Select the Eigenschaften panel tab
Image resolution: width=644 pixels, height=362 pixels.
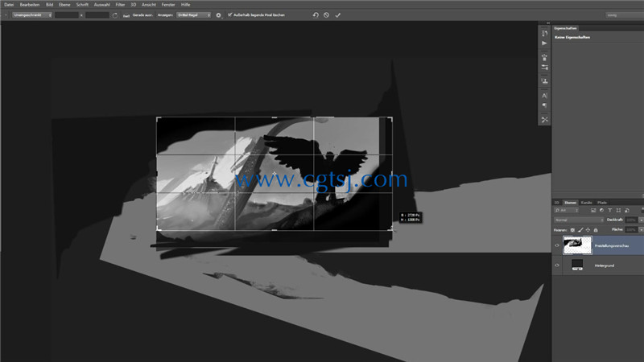click(565, 28)
